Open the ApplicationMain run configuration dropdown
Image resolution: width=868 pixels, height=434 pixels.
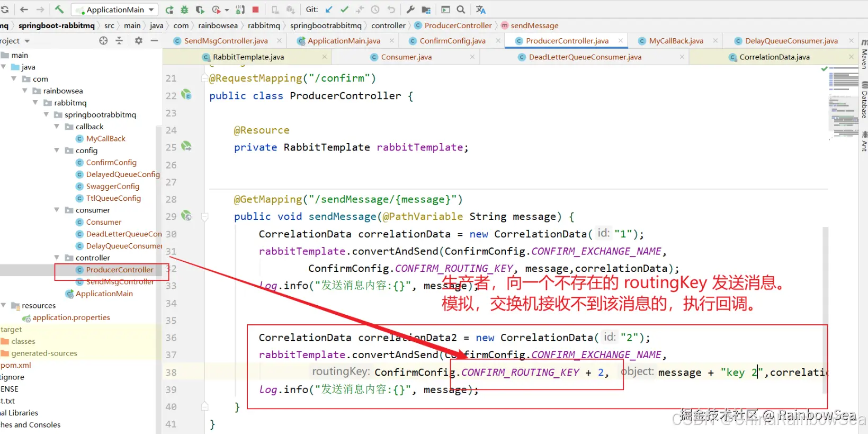[x=115, y=10]
